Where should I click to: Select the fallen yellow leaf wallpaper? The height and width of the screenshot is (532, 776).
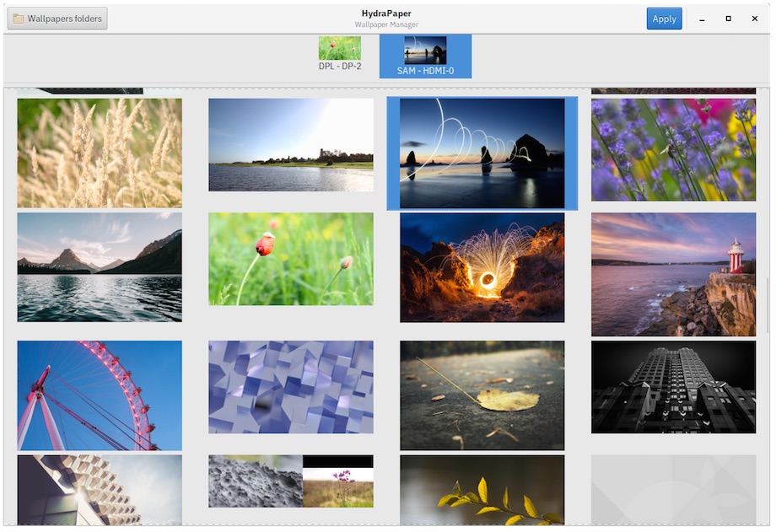click(x=482, y=395)
